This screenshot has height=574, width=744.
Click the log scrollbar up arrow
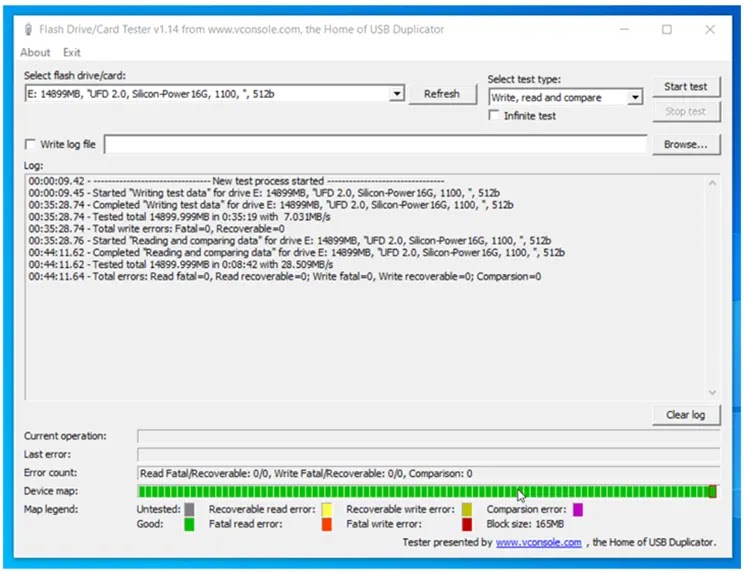(712, 183)
